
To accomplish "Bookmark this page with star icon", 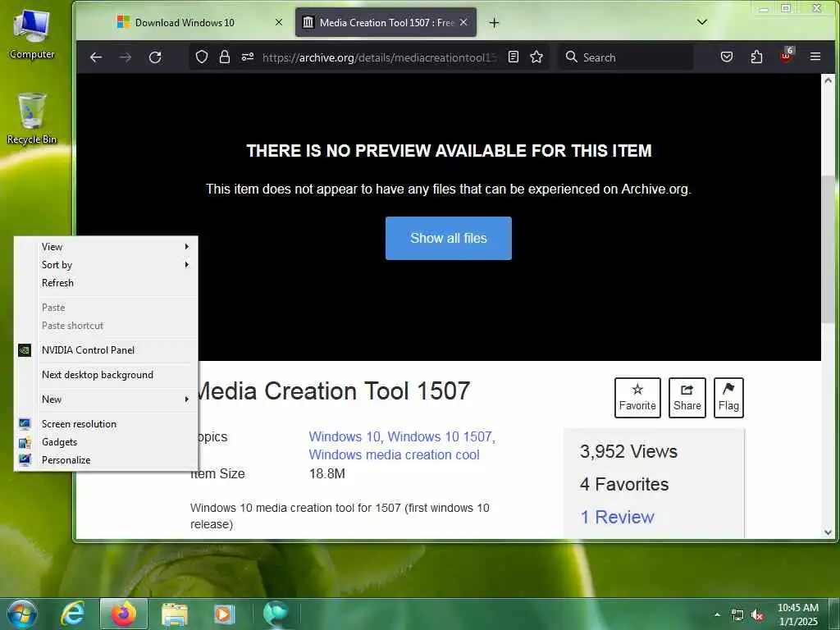I will (x=536, y=57).
